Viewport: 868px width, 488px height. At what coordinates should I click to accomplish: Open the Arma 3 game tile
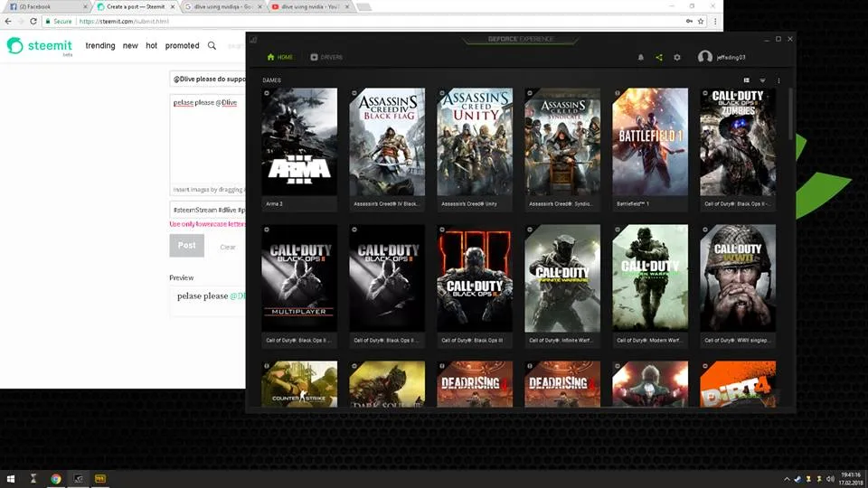[x=299, y=149]
